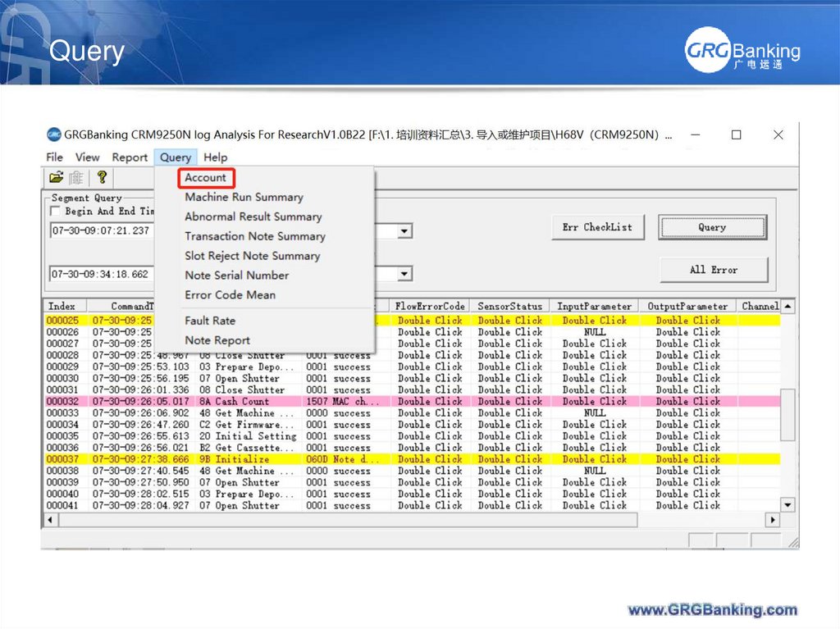
Task: Open the File menu
Action: click(54, 157)
